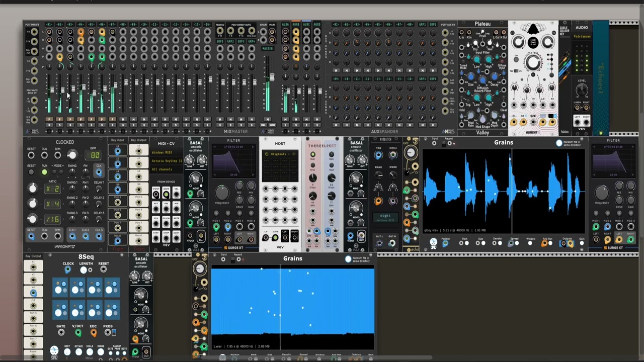Toggle Run on Thereelfeet's pink column
Image resolution: width=644 pixels, height=362 pixels.
tap(312, 155)
